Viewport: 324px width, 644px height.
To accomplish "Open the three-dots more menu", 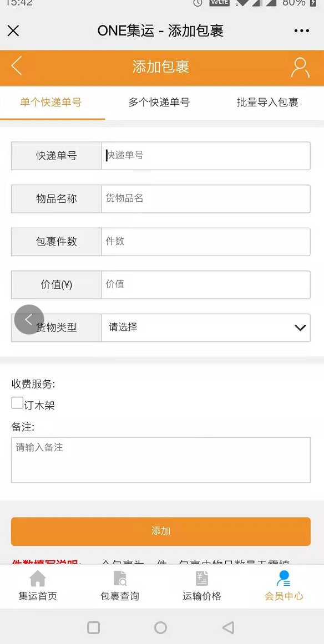I will (302, 31).
